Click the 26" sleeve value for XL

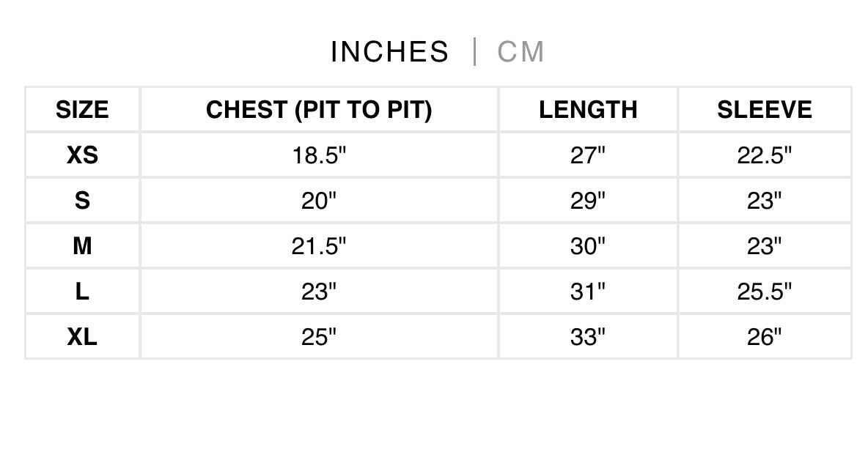765,337
